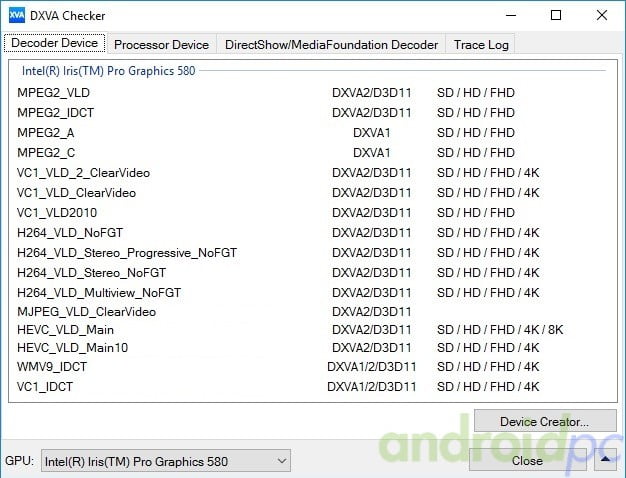
Task: Open the Trace Log tab
Action: coord(481,44)
